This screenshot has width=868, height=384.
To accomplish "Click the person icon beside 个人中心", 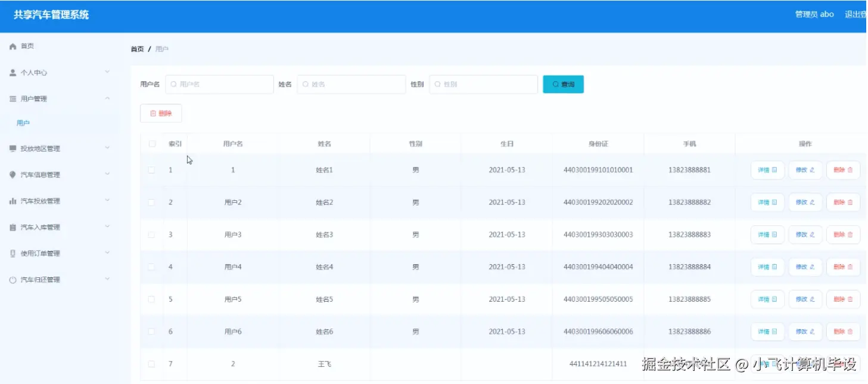I will pyautogui.click(x=13, y=73).
